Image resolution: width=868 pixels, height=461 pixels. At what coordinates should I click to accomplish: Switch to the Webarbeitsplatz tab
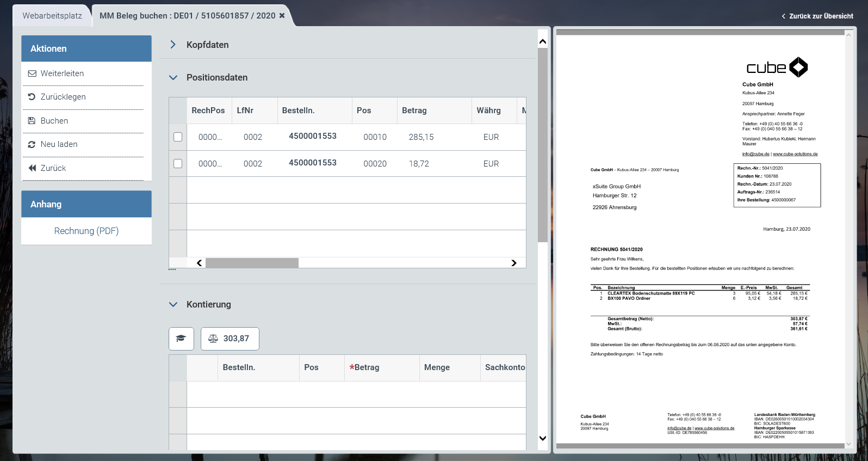[x=52, y=16]
